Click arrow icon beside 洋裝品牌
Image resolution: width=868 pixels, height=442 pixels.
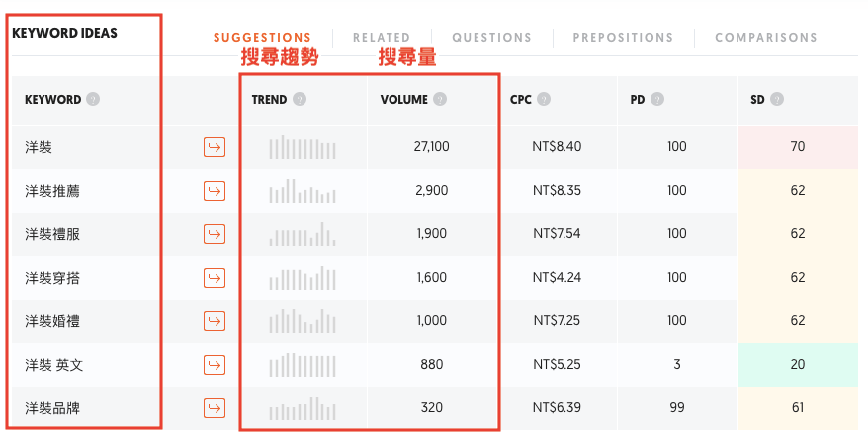point(215,408)
